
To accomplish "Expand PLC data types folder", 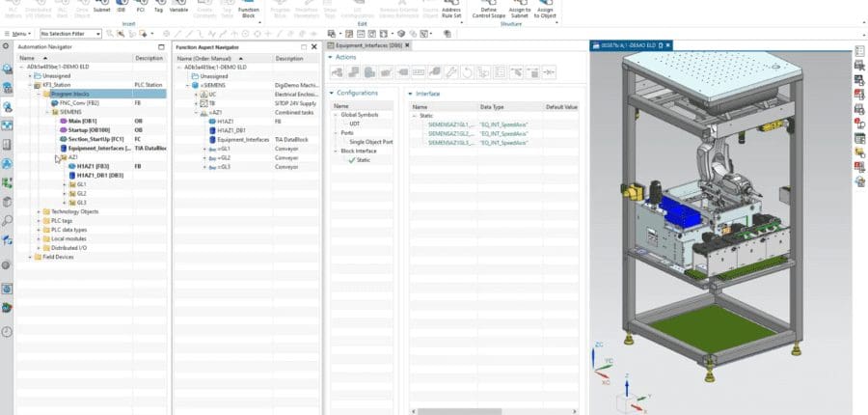I will click(x=39, y=230).
